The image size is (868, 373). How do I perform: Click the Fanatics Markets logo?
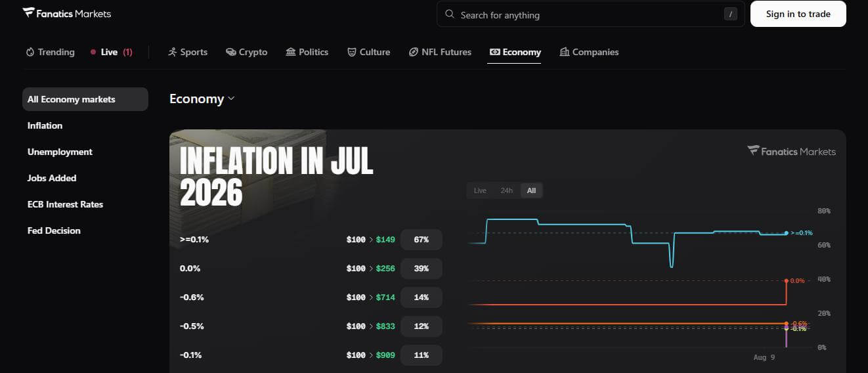66,13
